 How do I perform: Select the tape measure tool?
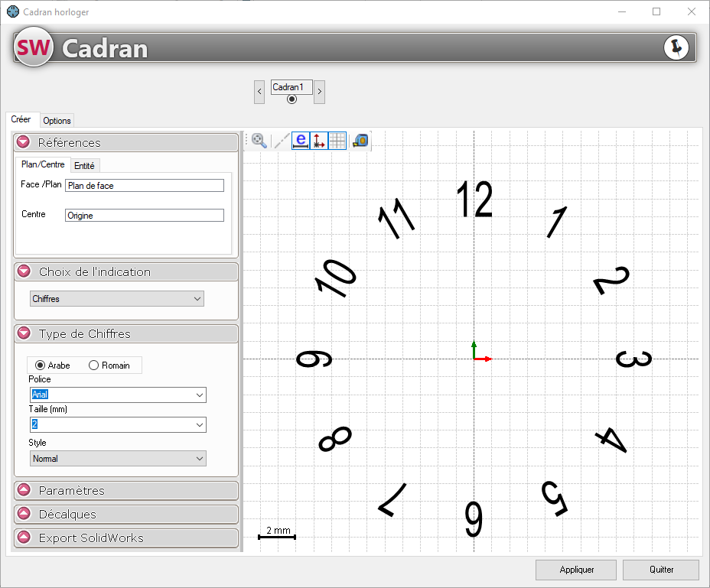coord(360,141)
